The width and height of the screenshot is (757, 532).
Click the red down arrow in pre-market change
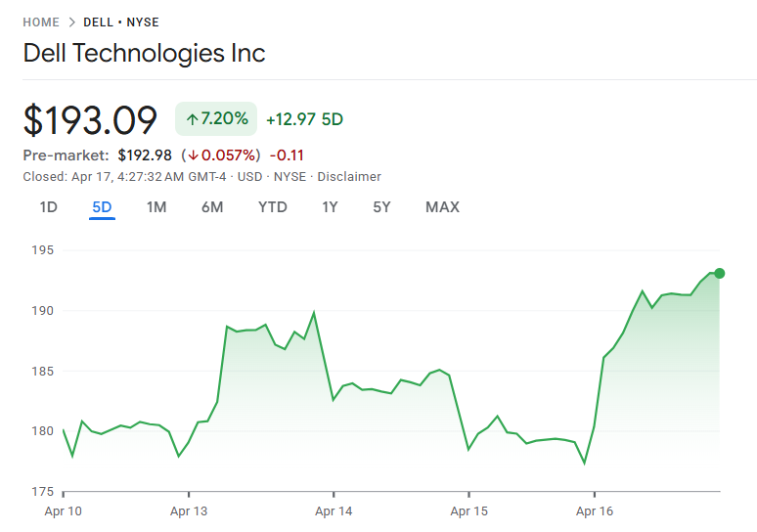tap(194, 155)
